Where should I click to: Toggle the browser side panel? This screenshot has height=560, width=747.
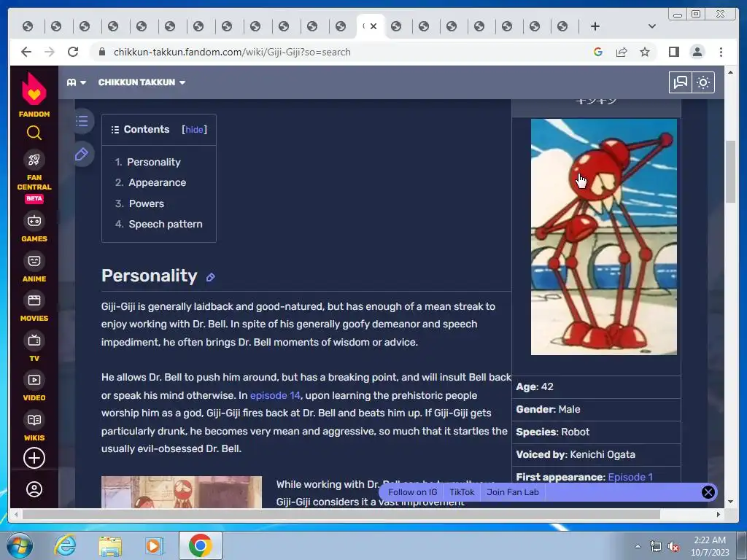point(673,52)
